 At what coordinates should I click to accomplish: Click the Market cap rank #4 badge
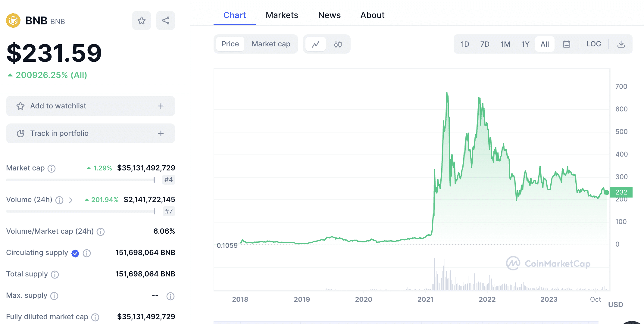point(169,180)
